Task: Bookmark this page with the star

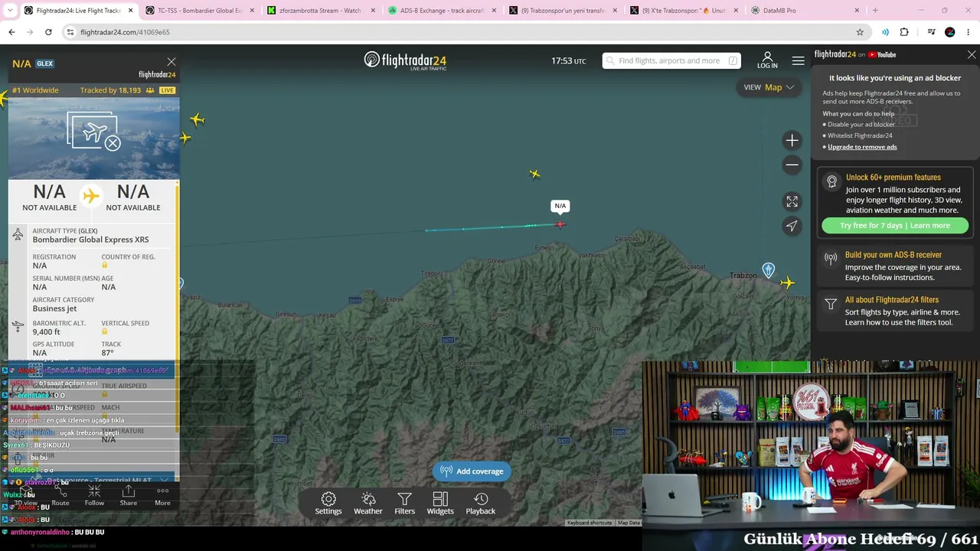Action: tap(860, 32)
